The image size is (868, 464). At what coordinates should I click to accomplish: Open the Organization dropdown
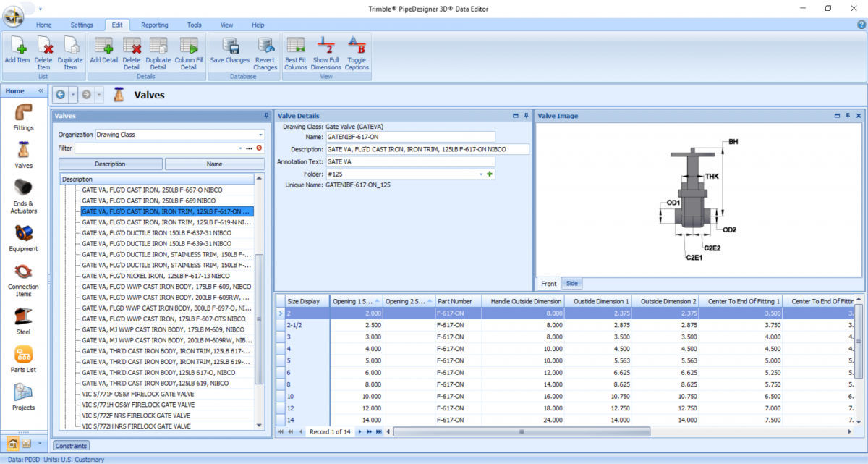(260, 135)
